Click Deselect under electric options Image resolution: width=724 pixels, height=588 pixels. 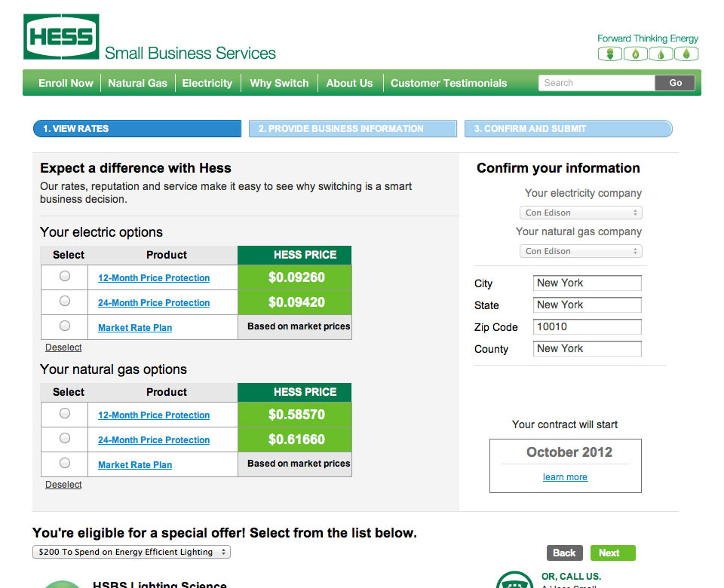coord(63,347)
